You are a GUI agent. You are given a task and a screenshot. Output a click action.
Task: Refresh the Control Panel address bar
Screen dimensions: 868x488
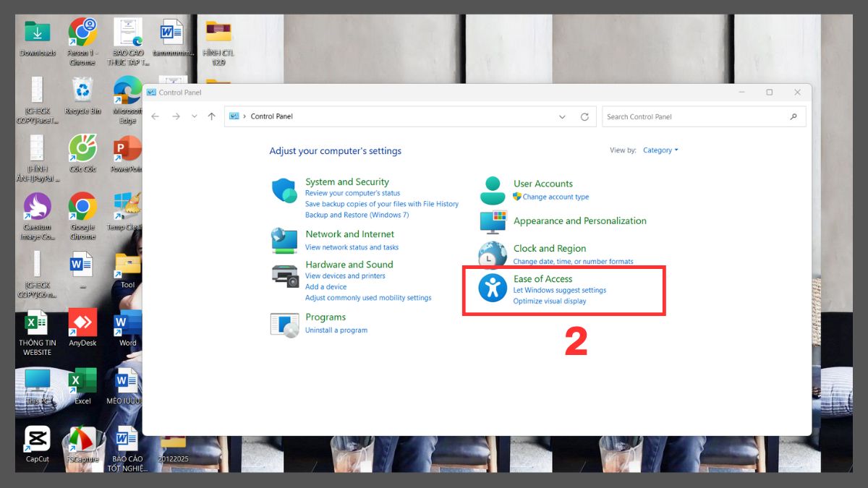[x=584, y=116]
